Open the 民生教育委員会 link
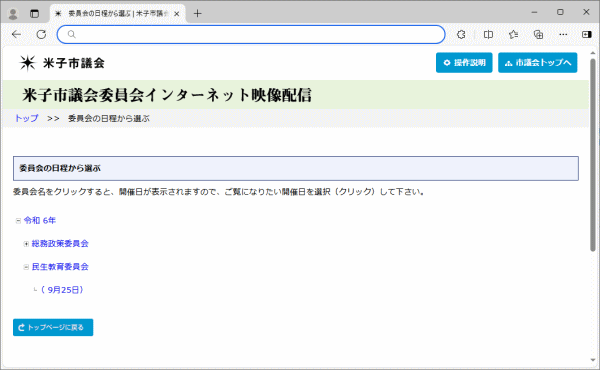This screenshot has width=600, height=370. (60, 267)
